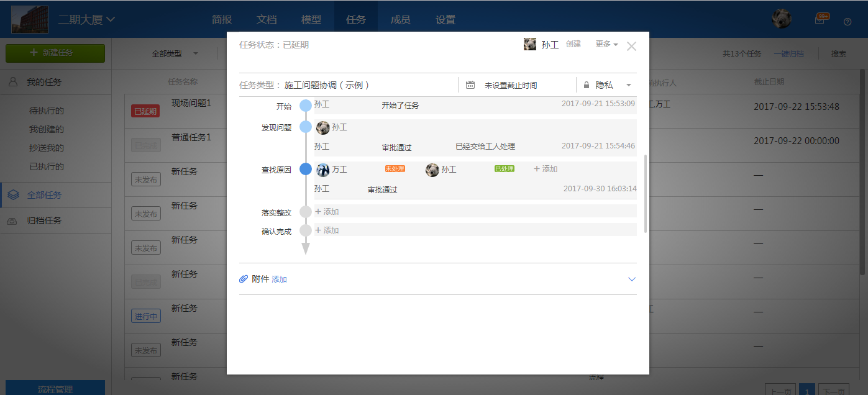Click the 我的任务 person icon
The width and height of the screenshot is (868, 395).
(x=13, y=82)
